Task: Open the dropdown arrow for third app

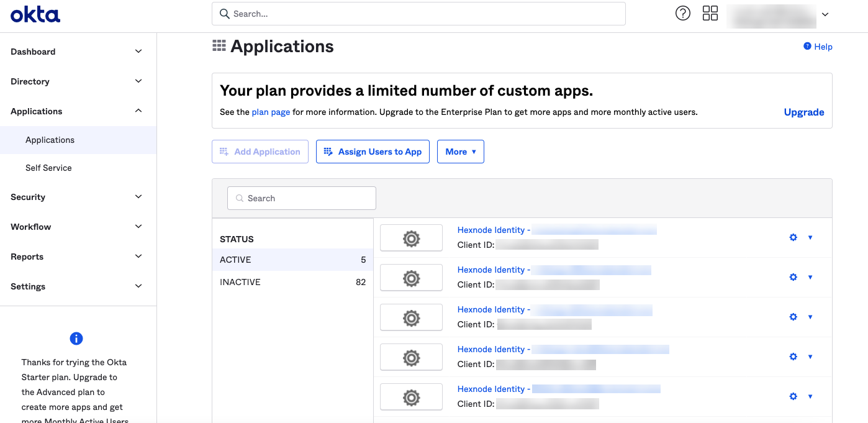Action: coord(810,317)
